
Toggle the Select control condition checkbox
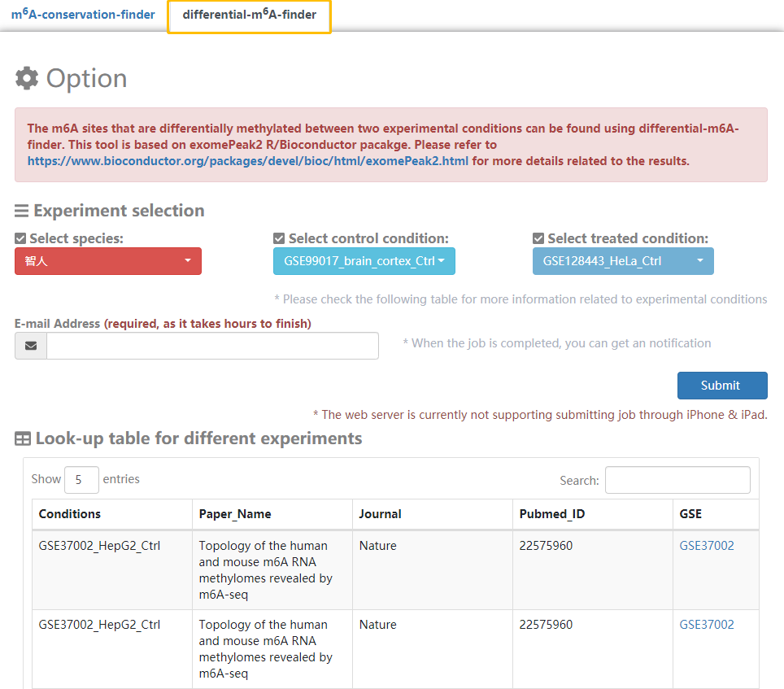279,238
